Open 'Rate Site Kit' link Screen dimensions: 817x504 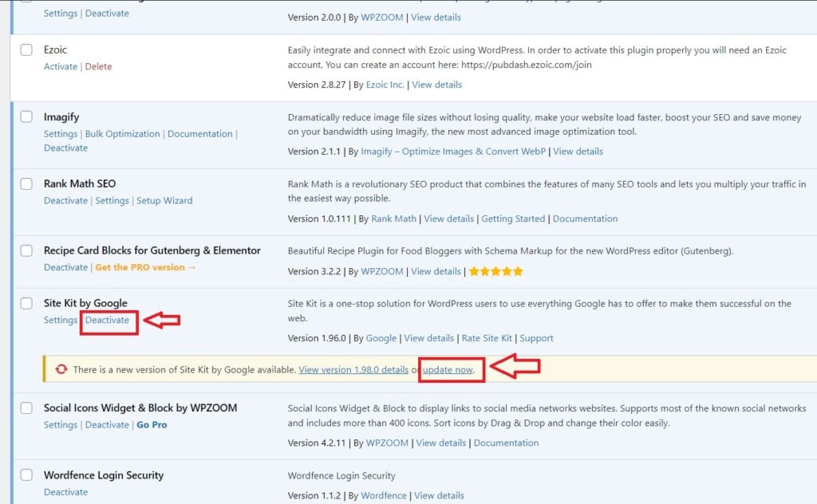[487, 338]
